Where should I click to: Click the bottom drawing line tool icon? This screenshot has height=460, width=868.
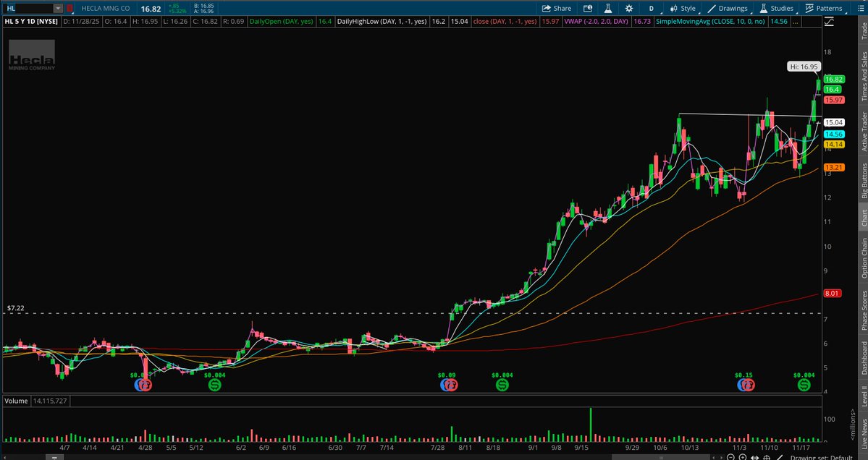pyautogui.click(x=780, y=457)
